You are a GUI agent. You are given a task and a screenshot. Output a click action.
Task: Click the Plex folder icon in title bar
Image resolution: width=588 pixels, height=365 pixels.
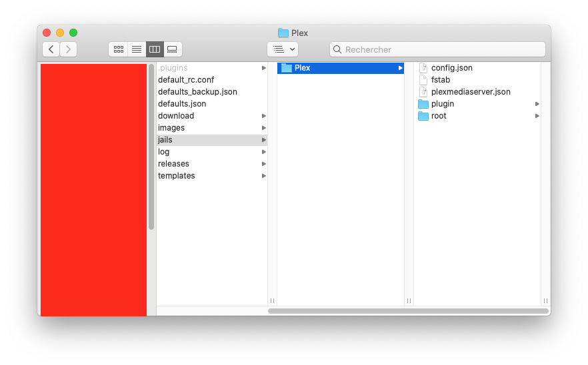tap(283, 33)
